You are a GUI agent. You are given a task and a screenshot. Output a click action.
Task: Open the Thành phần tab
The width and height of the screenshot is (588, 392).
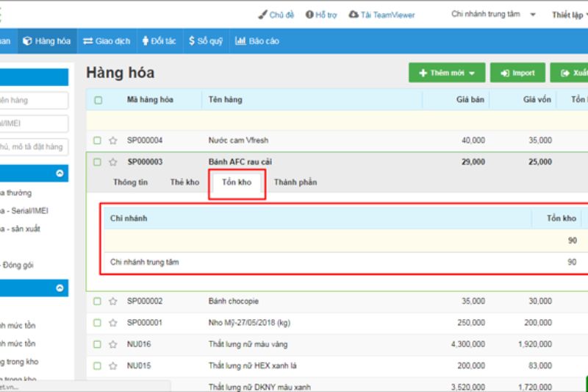pos(295,182)
